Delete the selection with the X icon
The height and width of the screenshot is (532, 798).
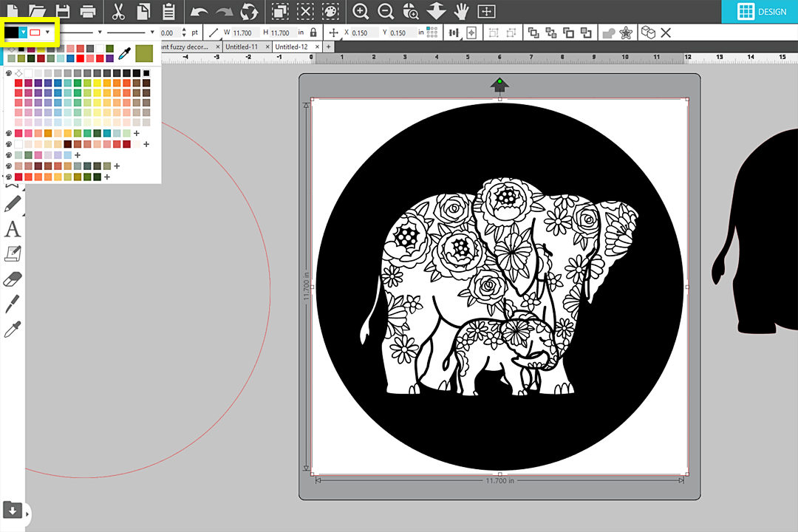coord(666,33)
